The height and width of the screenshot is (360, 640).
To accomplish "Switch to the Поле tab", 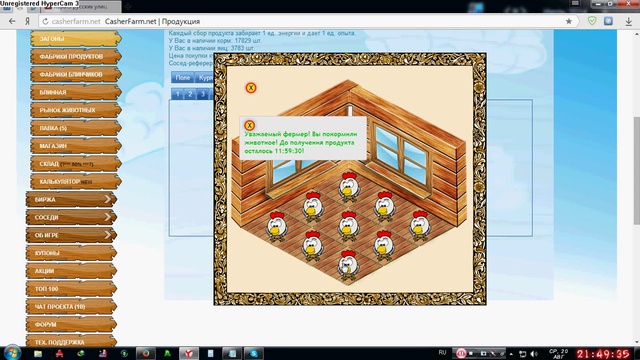I will (x=182, y=78).
